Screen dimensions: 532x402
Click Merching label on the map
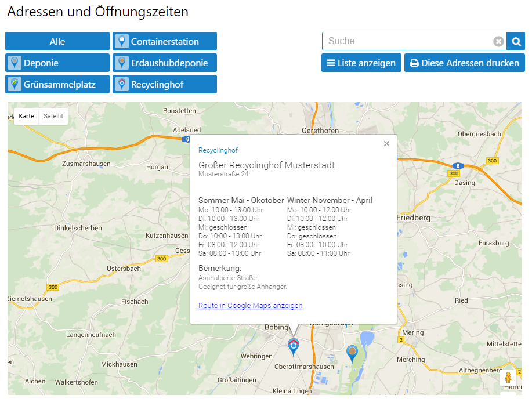coord(411,360)
